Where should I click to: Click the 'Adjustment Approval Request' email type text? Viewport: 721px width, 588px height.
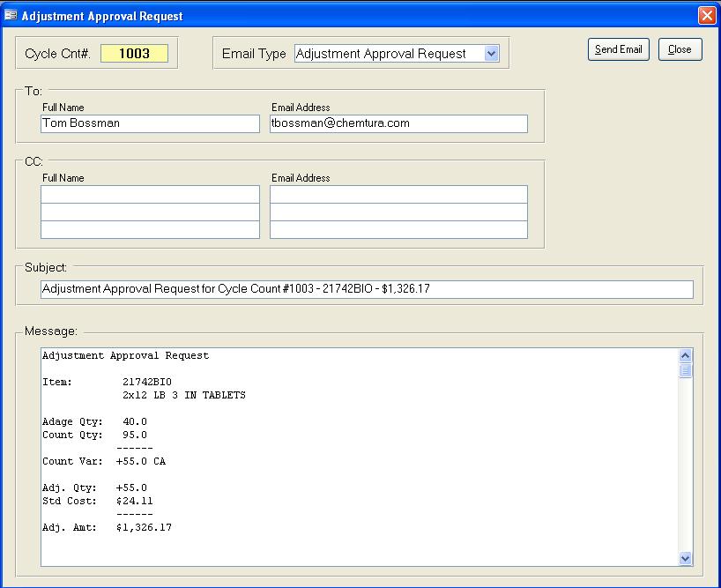pyautogui.click(x=381, y=54)
